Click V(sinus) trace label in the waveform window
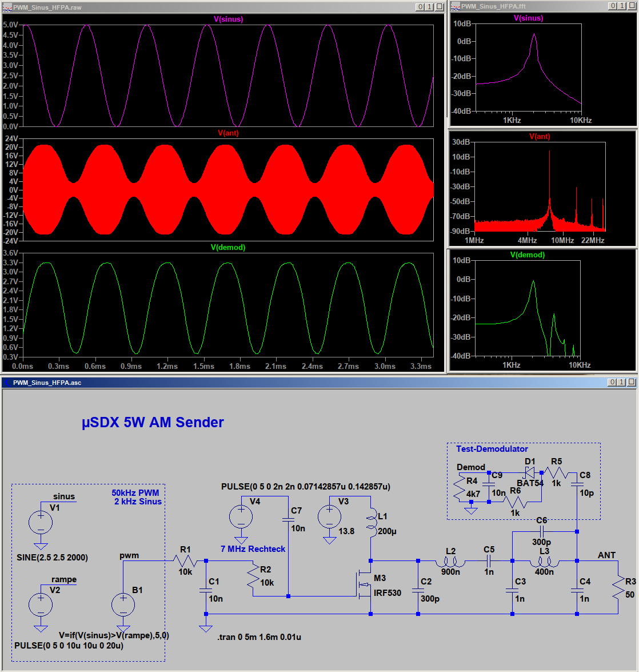Screen dimensions: 639x672 point(228,19)
